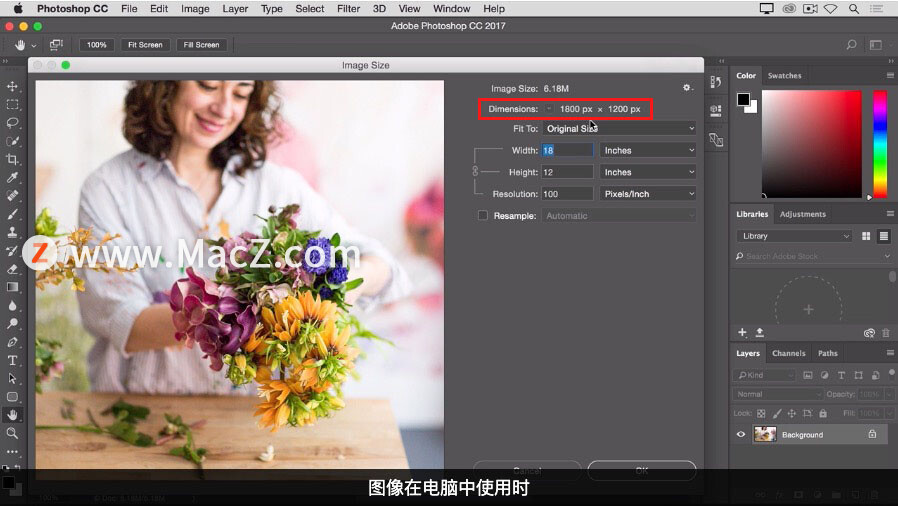Click the Resolution input field
Screen dimensions: 898x506
coord(567,193)
